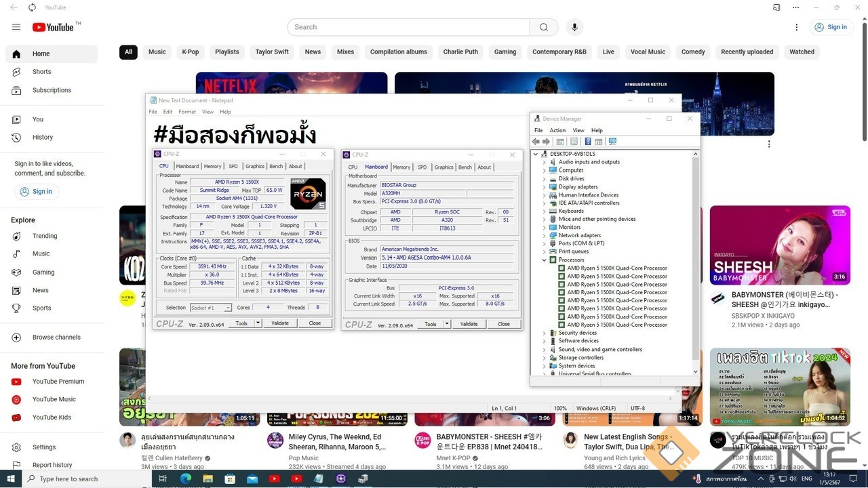Image resolution: width=868 pixels, height=488 pixels.
Task: Open Trending in the Explore section
Action: pyautogui.click(x=52, y=236)
